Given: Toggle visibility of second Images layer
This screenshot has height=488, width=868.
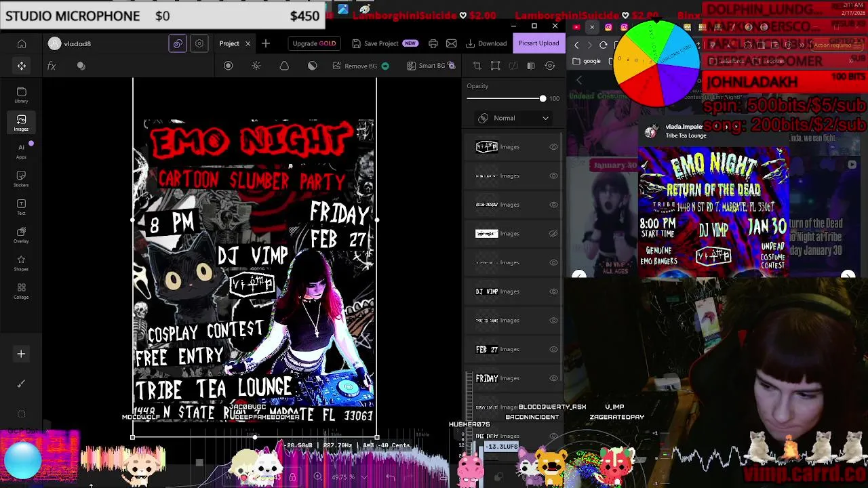Looking at the screenshot, I should pos(553,176).
